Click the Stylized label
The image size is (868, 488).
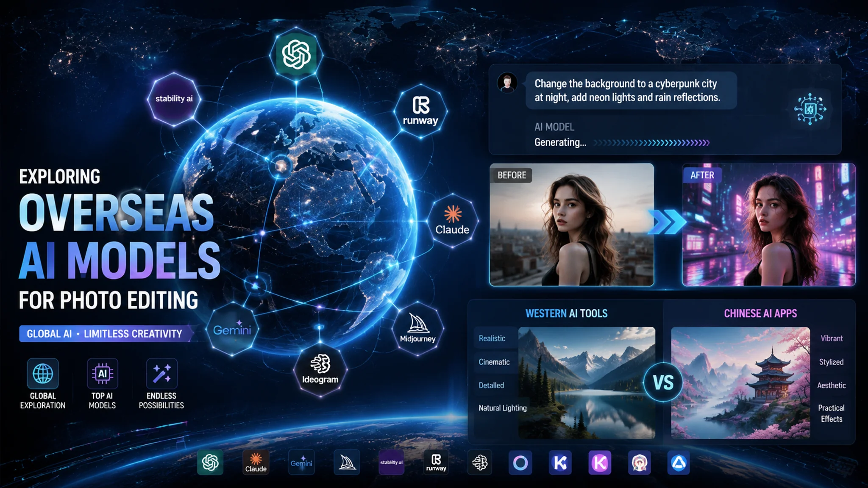click(x=831, y=362)
